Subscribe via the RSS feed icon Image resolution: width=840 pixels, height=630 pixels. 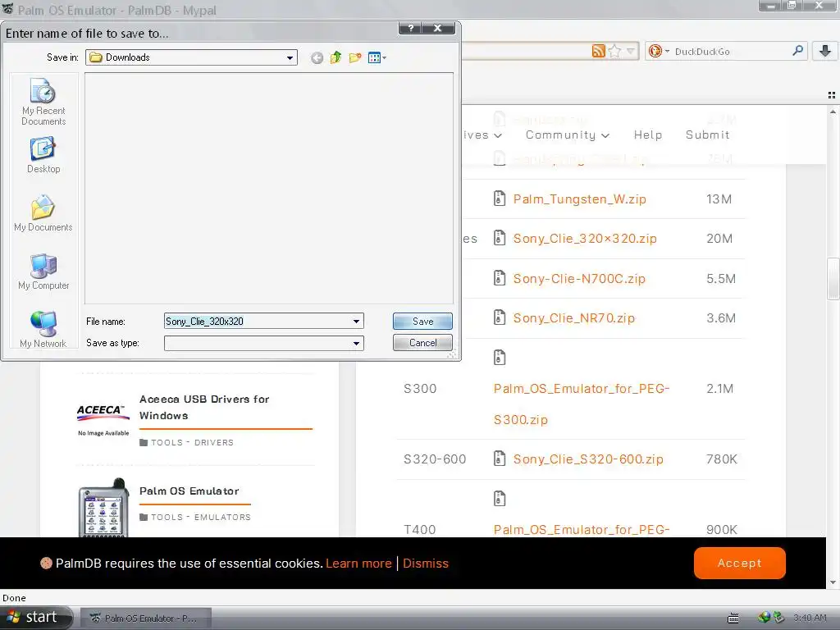(x=598, y=51)
